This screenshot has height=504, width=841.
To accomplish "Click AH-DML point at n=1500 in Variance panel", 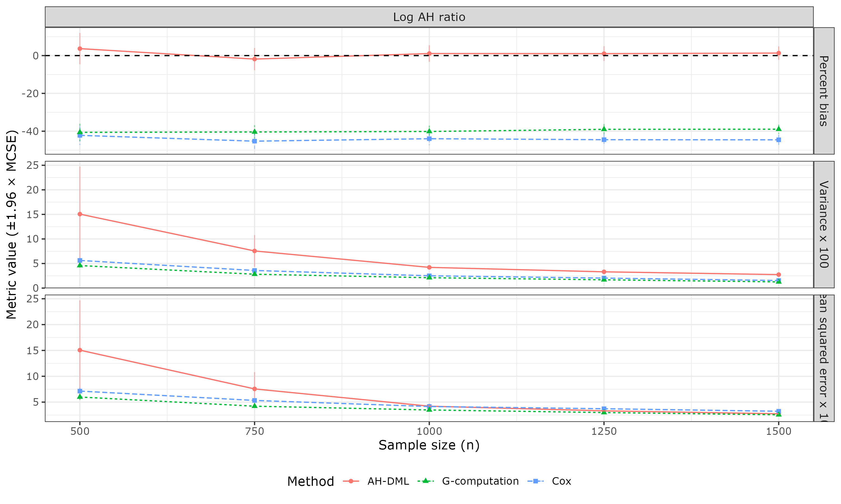I will 779,274.
